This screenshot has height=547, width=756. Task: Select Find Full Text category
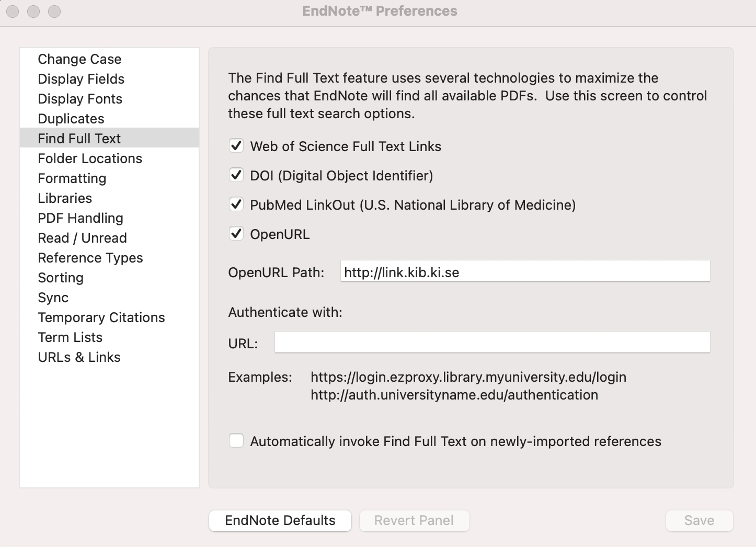[x=109, y=139]
